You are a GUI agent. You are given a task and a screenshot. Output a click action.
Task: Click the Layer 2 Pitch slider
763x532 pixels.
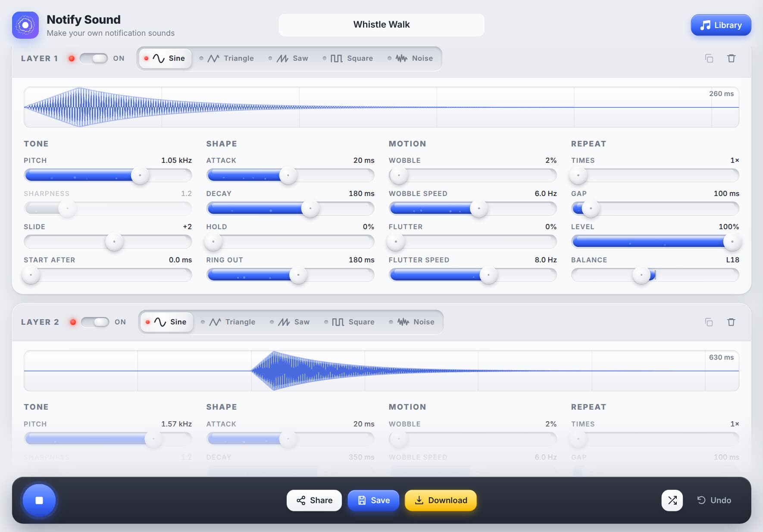coord(108,439)
